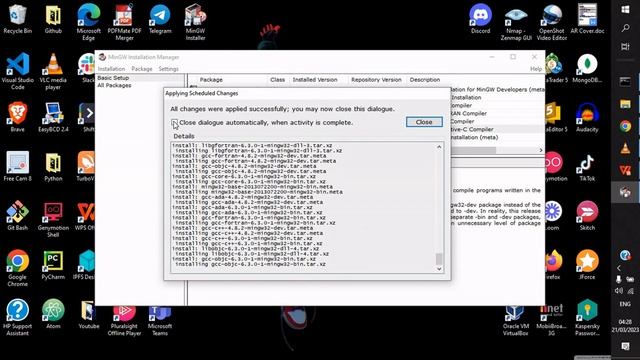Open HP Support Assistant icon
Image resolution: width=640 pixels, height=360 pixels.
click(x=18, y=318)
